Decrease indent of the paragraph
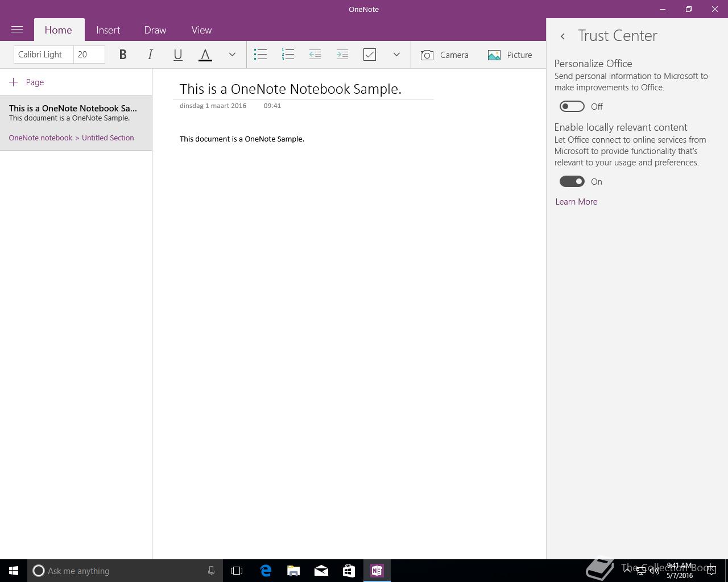 point(315,55)
